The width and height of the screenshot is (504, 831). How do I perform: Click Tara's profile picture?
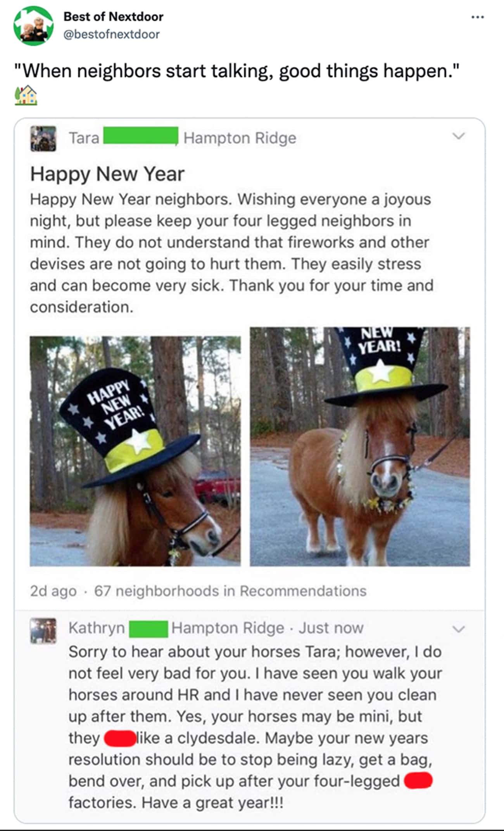click(x=43, y=138)
